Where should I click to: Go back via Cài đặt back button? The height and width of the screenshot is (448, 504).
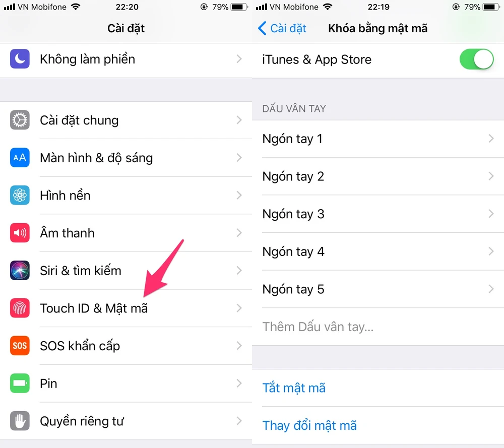tap(282, 28)
